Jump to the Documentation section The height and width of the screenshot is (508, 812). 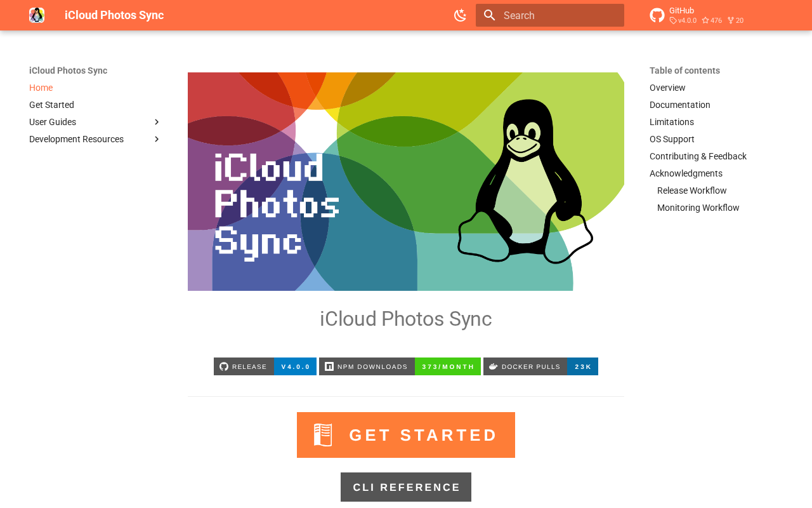pyautogui.click(x=680, y=105)
